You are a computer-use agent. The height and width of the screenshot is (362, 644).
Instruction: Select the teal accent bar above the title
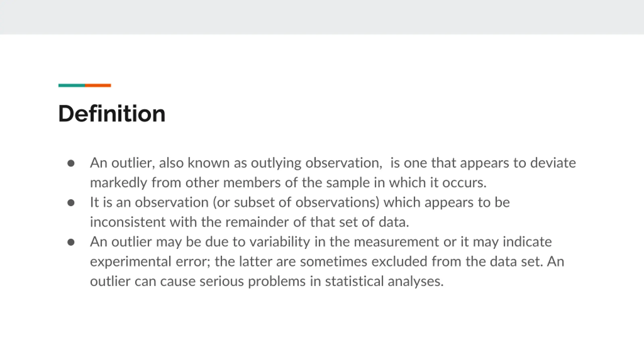[72, 85]
